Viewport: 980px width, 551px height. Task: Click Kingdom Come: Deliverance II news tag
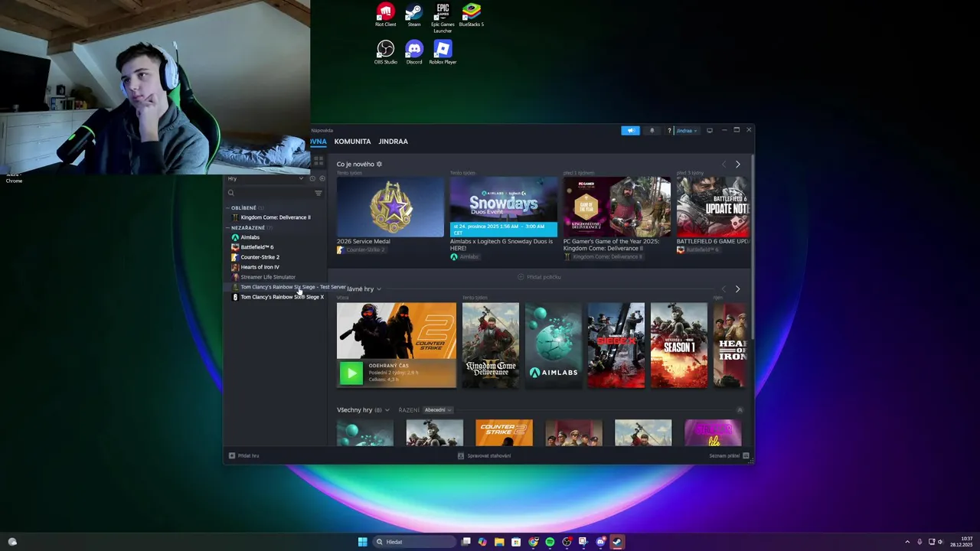tap(603, 257)
